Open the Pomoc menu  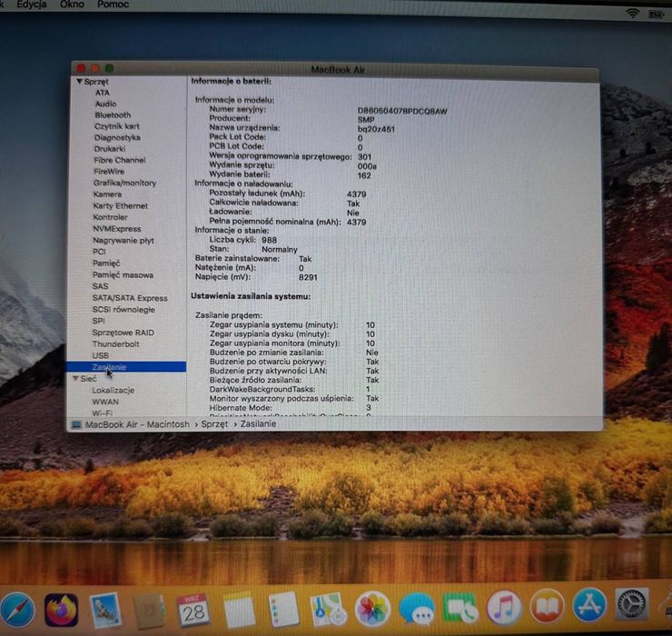click(114, 5)
